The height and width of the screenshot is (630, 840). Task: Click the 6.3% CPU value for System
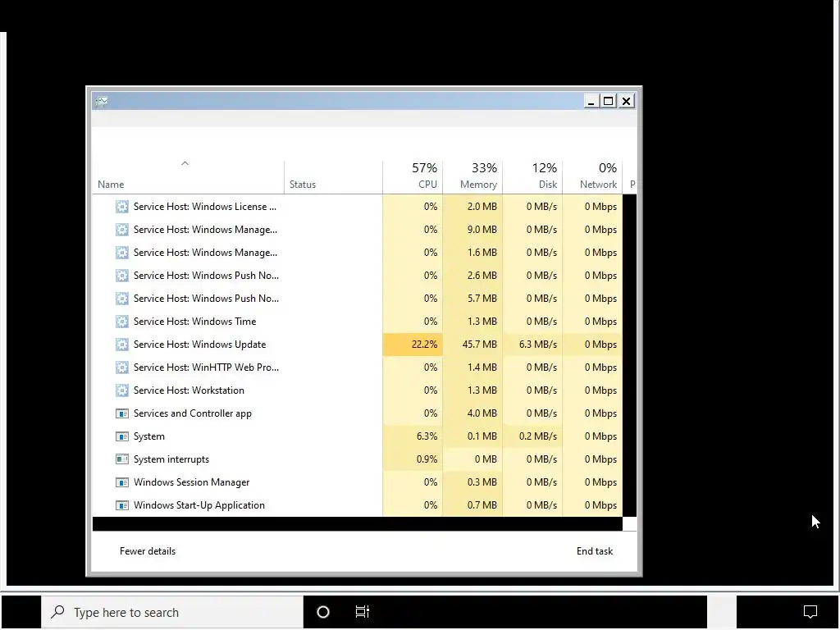(x=427, y=436)
